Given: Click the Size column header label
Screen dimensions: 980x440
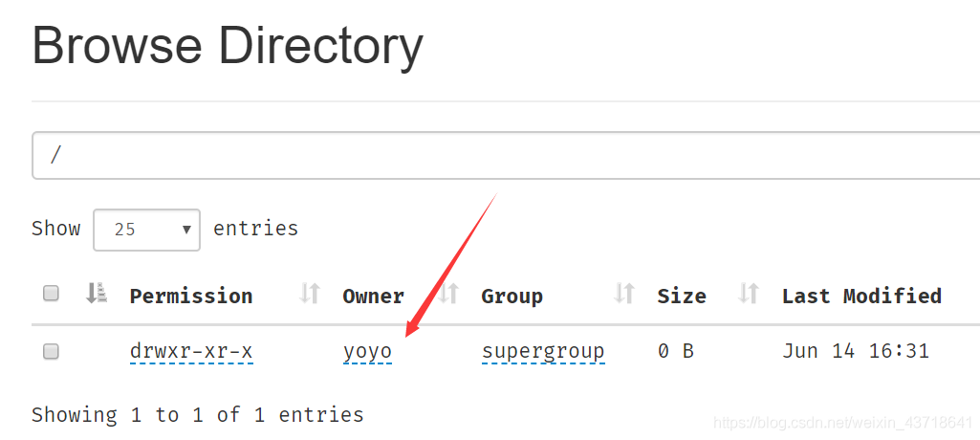Looking at the screenshot, I should tap(682, 296).
